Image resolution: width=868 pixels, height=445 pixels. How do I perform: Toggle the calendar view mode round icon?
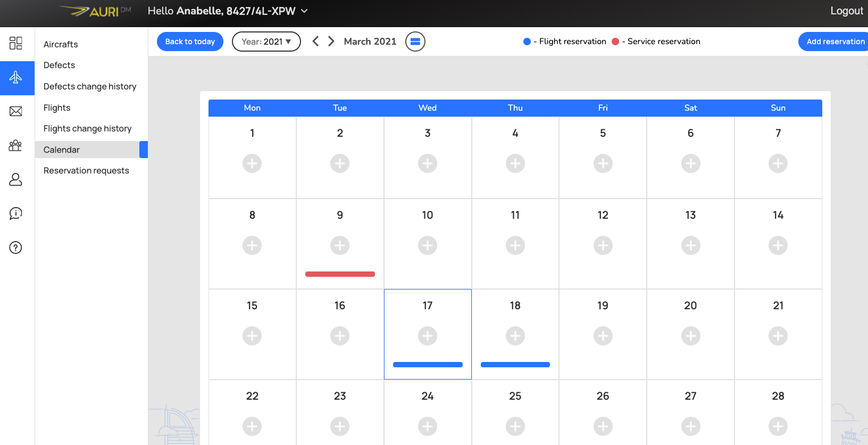pyautogui.click(x=415, y=42)
